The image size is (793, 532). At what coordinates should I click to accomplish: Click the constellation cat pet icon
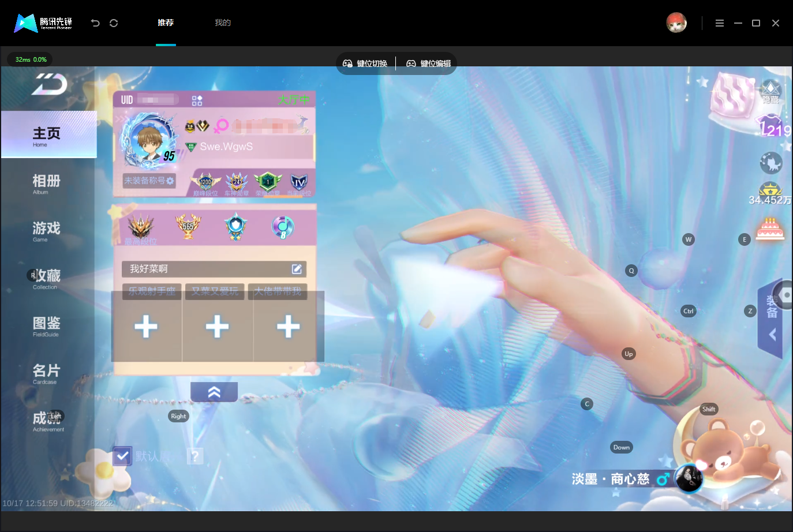(x=771, y=163)
